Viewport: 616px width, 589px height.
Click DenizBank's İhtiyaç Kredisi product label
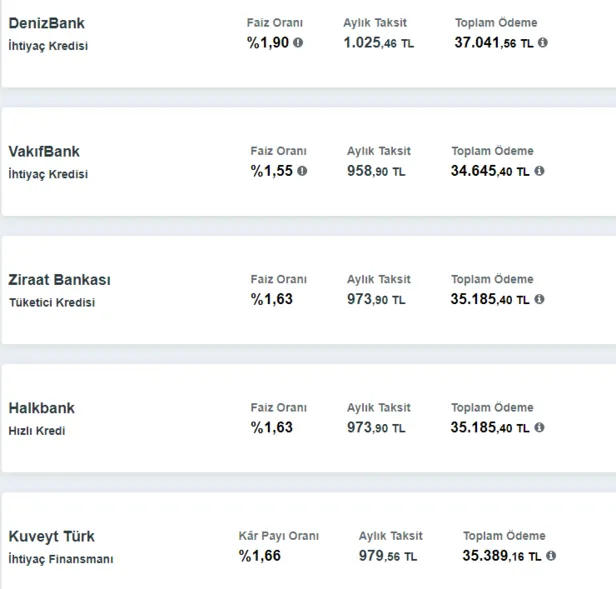(x=48, y=46)
